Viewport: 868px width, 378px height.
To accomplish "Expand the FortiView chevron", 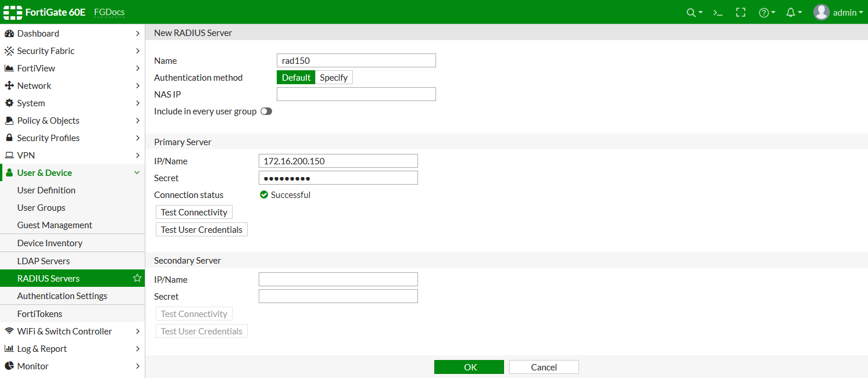I will pyautogui.click(x=137, y=69).
